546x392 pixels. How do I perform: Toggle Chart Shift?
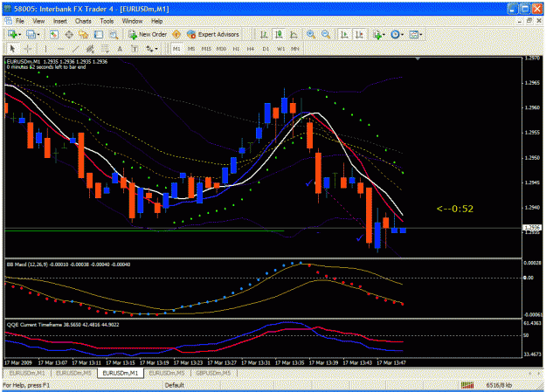point(359,34)
